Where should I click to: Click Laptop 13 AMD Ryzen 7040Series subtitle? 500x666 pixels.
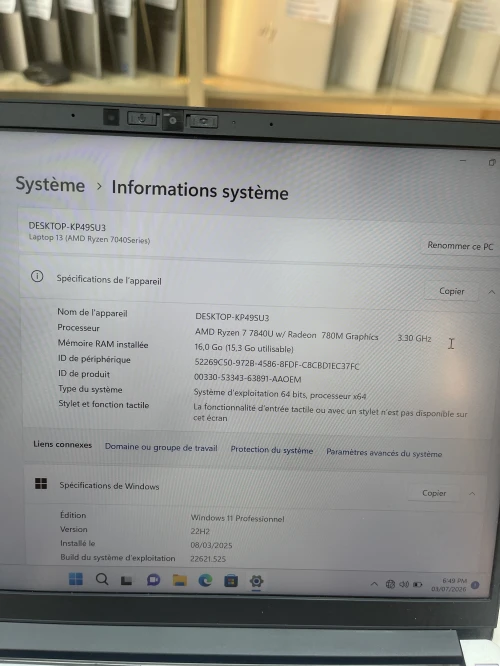pos(89,239)
